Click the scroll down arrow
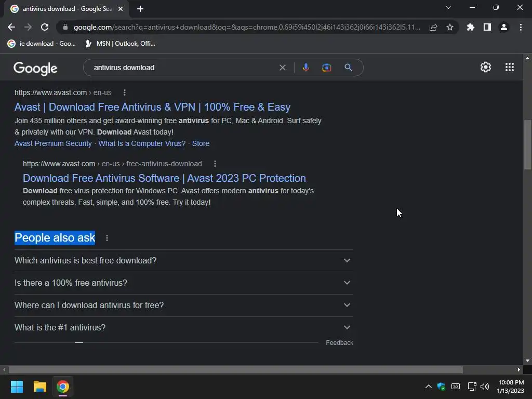The height and width of the screenshot is (399, 532). point(527,361)
